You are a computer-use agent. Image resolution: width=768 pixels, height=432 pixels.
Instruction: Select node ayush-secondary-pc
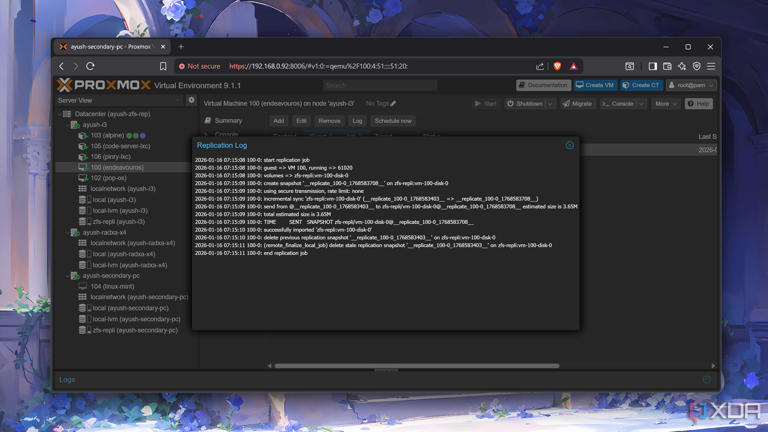(x=111, y=276)
